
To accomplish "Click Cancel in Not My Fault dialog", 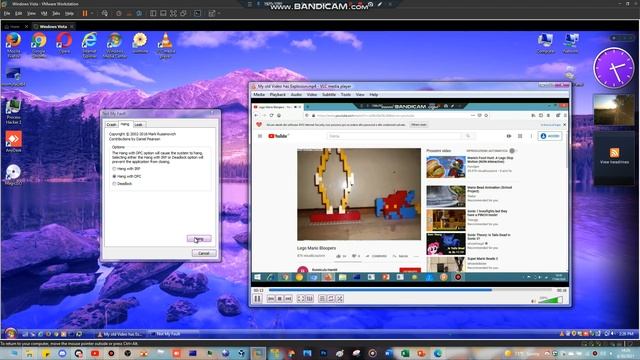I will click(204, 253).
